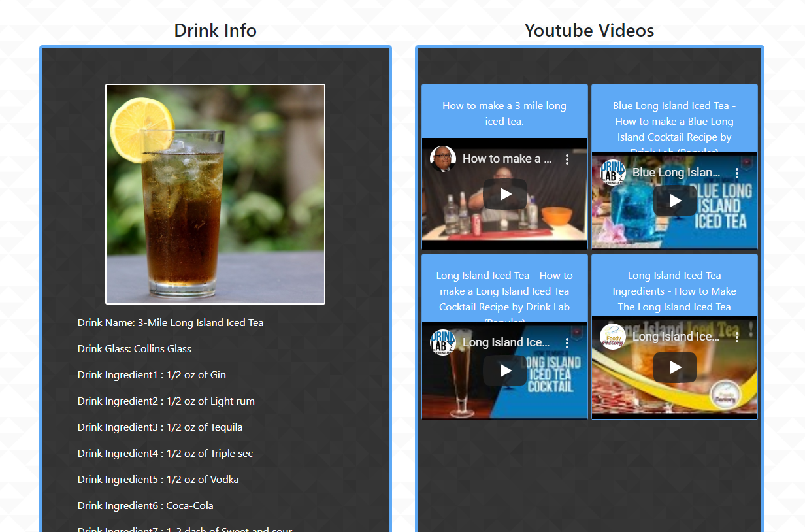Image resolution: width=805 pixels, height=532 pixels.
Task: Click Drink Name: 3-Mile Long Island Iced Tea
Action: 171,323
